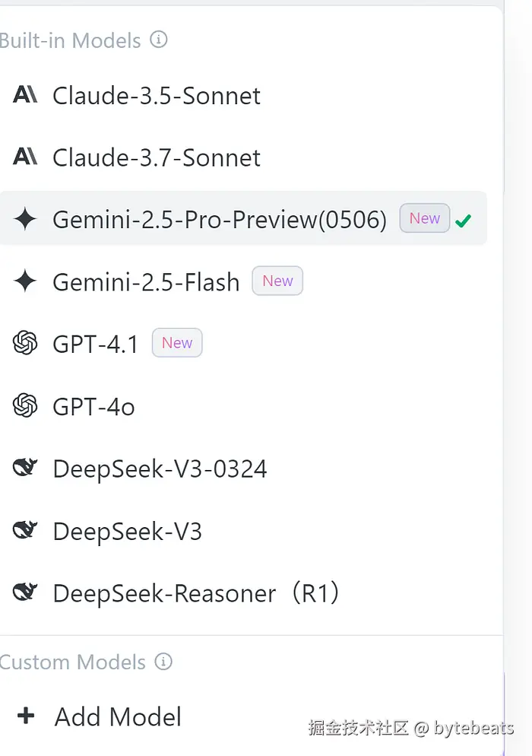Click the Add Model button
The height and width of the screenshot is (756, 532).
coord(118,716)
